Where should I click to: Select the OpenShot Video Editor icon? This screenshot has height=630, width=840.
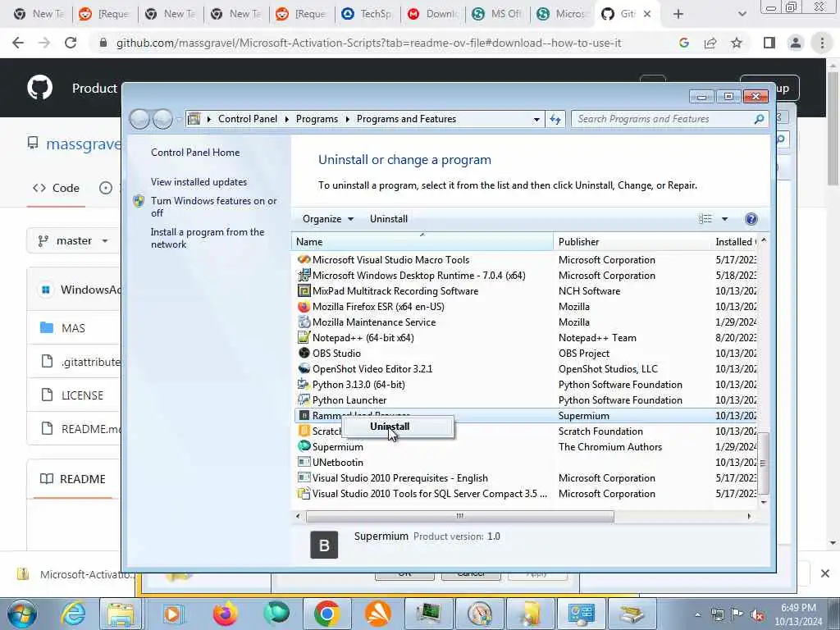304,368
